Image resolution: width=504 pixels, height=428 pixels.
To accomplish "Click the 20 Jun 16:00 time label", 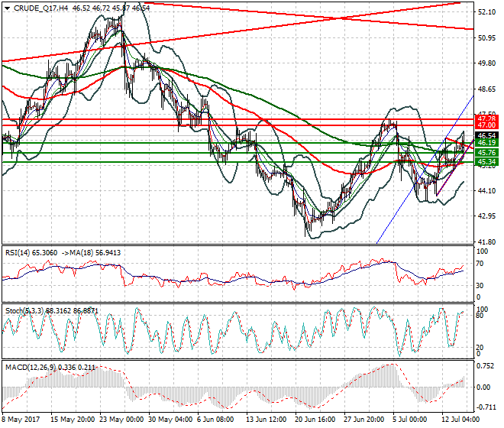I will click(315, 420).
